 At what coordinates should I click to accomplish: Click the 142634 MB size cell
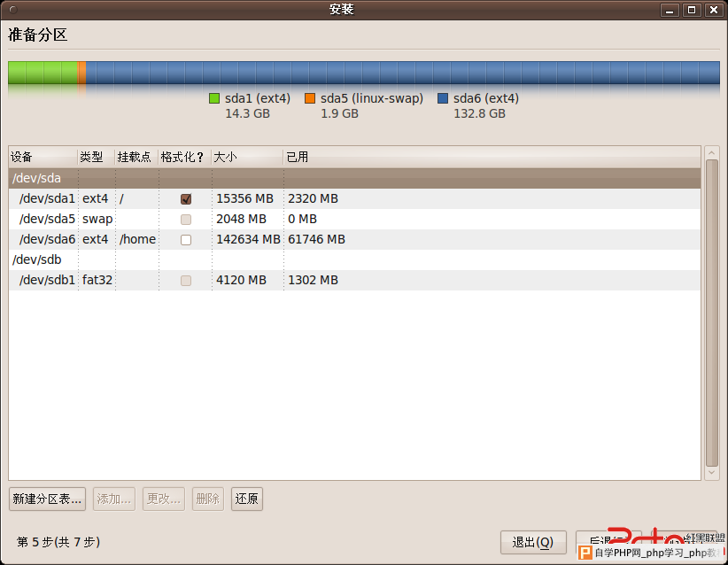click(248, 240)
